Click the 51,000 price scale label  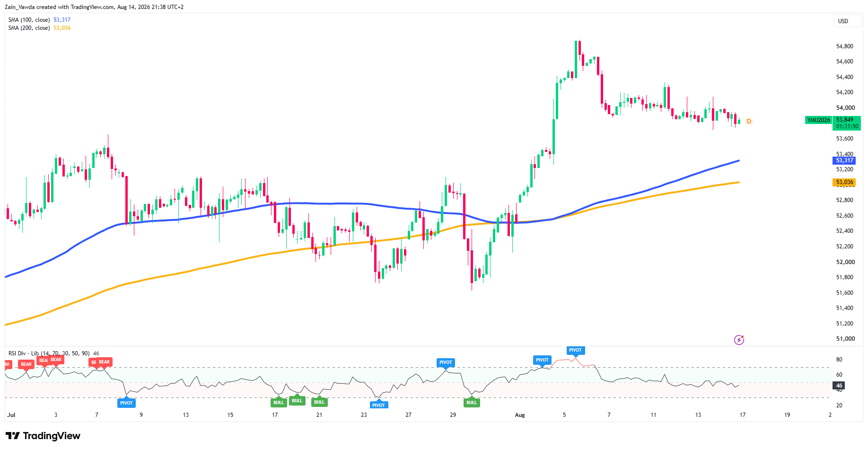[845, 339]
